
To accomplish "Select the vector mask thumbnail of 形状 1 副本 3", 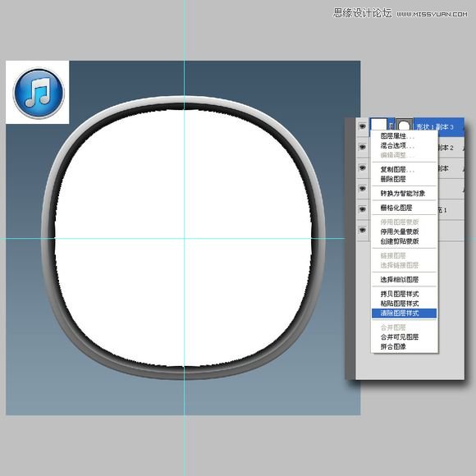I will (x=404, y=125).
